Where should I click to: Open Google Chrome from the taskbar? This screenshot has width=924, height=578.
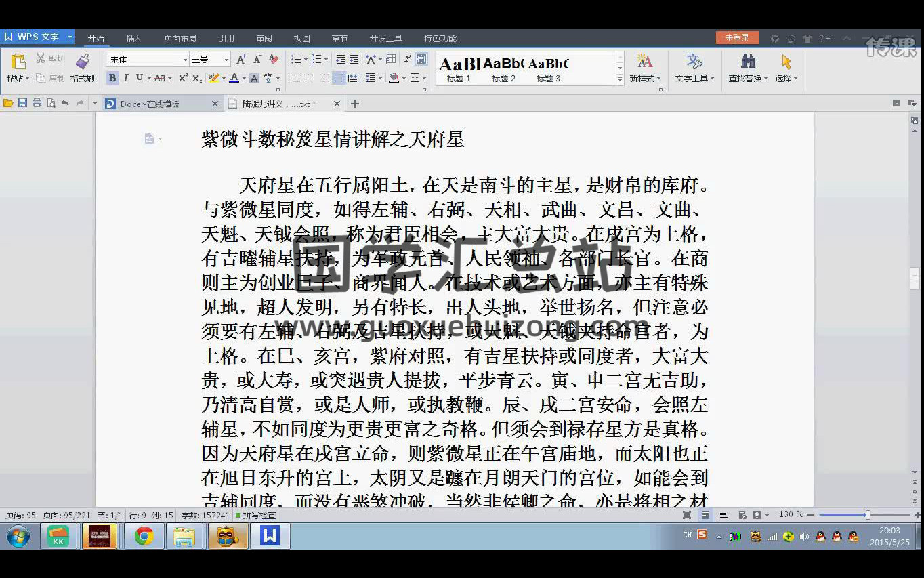pyautogui.click(x=144, y=537)
